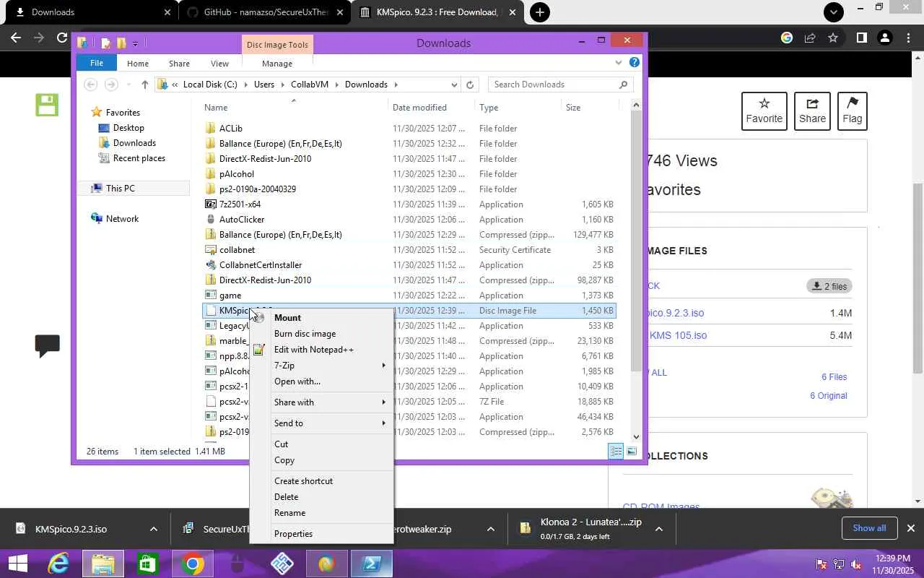Click the green floppy disk software icon
Image resolution: width=924 pixels, height=578 pixels.
pos(47,105)
